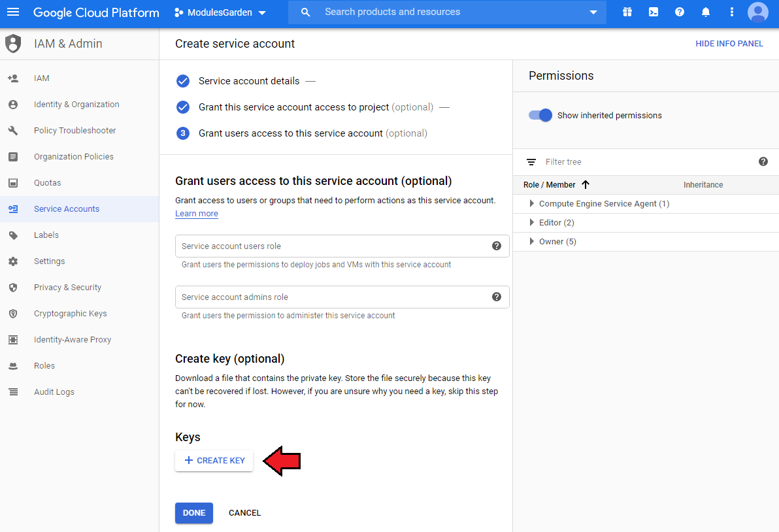This screenshot has width=779, height=532.
Task: Click the Privacy & Security shield icon
Action: (x=14, y=287)
